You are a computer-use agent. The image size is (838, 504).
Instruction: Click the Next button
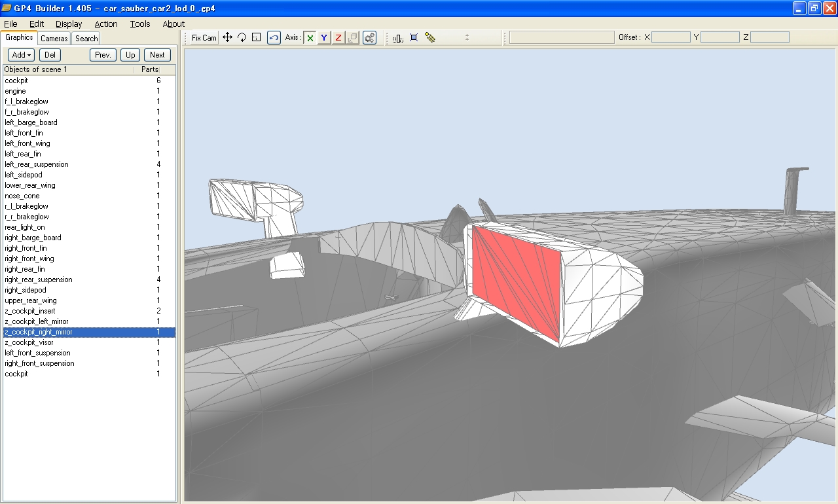(157, 55)
